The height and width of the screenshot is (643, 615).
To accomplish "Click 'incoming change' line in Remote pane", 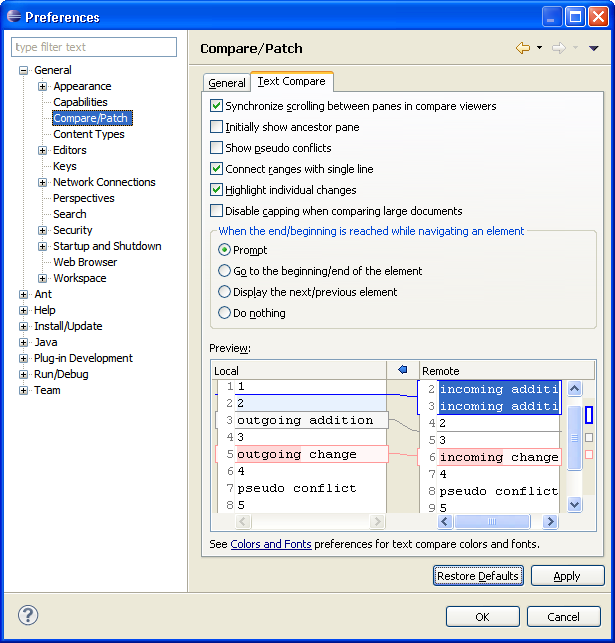I will coord(490,457).
